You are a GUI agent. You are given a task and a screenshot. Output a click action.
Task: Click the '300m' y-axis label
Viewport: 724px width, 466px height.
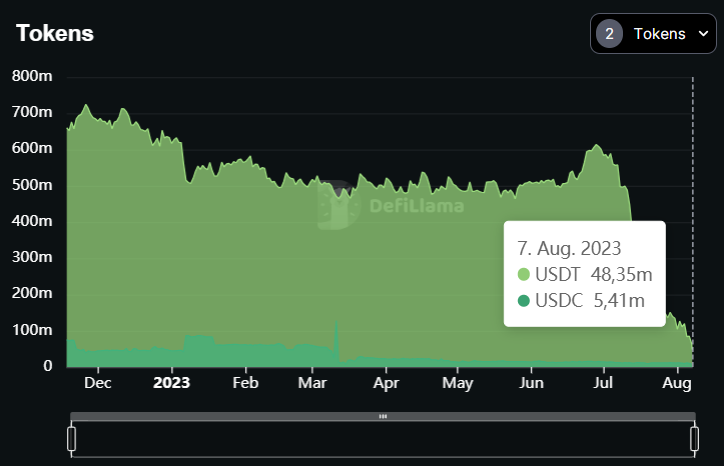pos(32,257)
